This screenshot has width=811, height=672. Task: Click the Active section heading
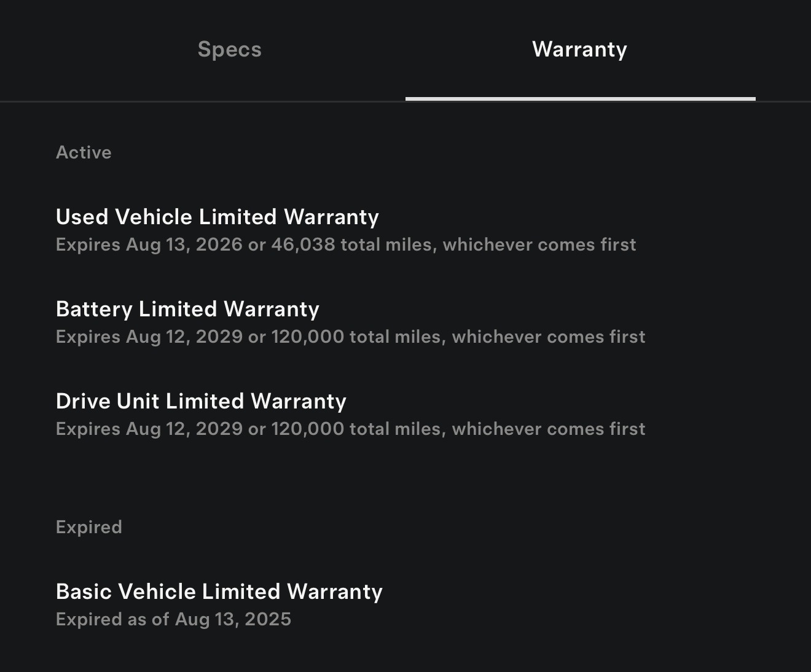[84, 152]
